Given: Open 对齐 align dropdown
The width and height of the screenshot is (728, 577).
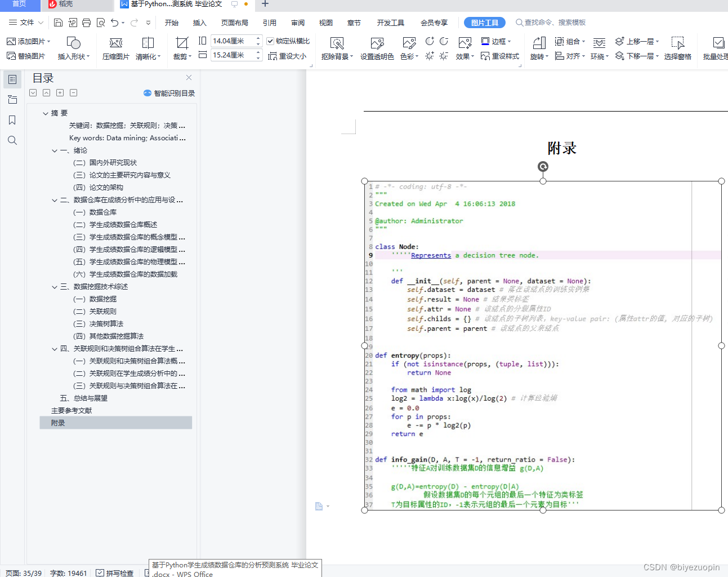Looking at the screenshot, I should click(570, 56).
